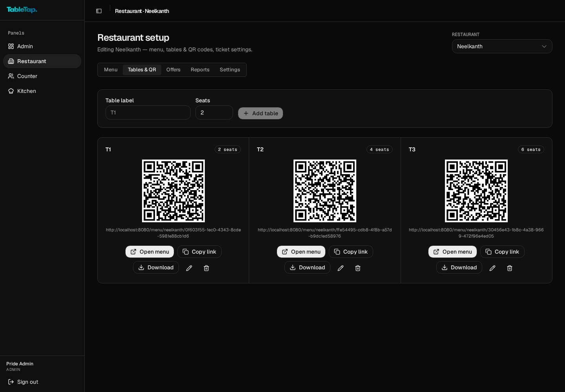The width and height of the screenshot is (565, 392).
Task: Click the Add table button
Action: [261, 113]
